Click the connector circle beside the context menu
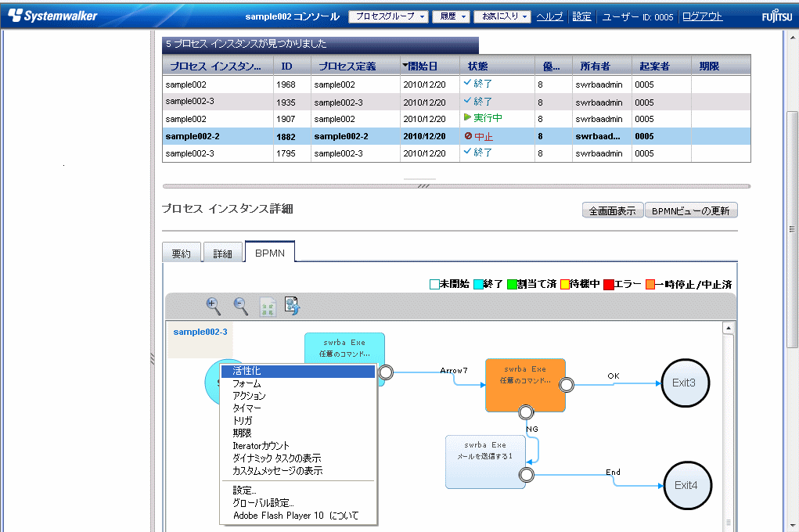Screen dimensions: 799x532 (386, 372)
